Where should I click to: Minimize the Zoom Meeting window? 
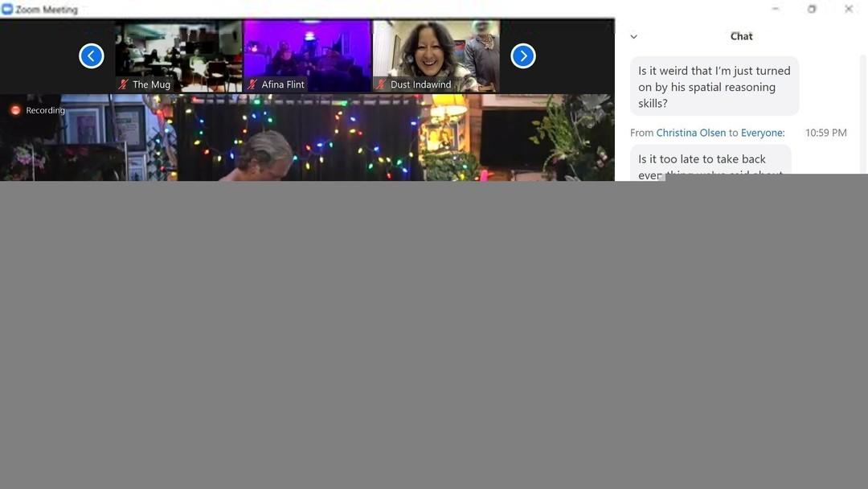775,10
